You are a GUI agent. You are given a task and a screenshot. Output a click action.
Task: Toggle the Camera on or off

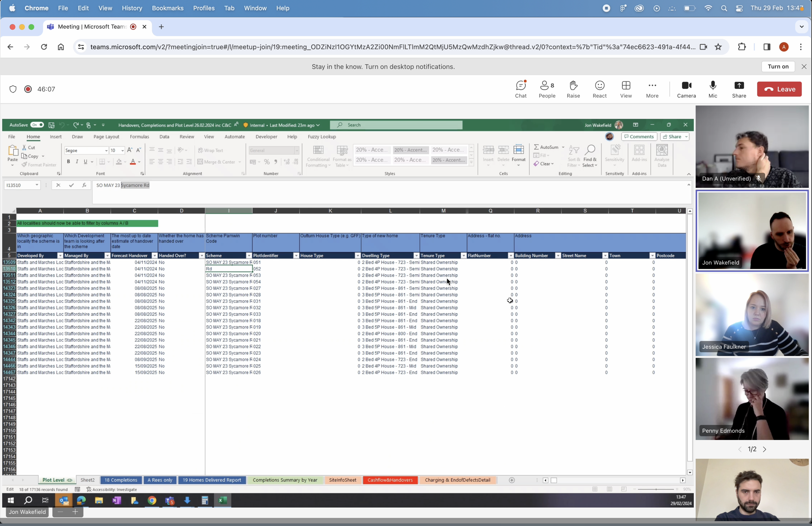tap(686, 89)
